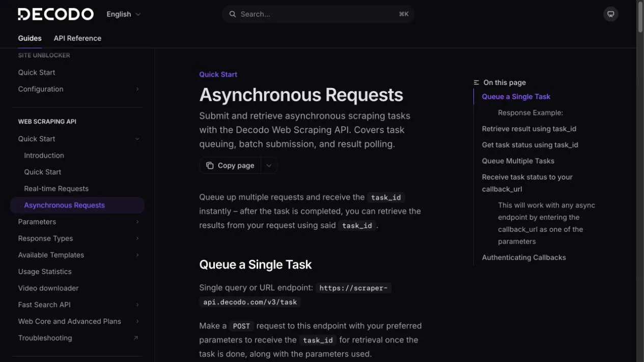Screen dimensions: 644x362
Task: Open the English language dropdown
Action: click(x=124, y=14)
